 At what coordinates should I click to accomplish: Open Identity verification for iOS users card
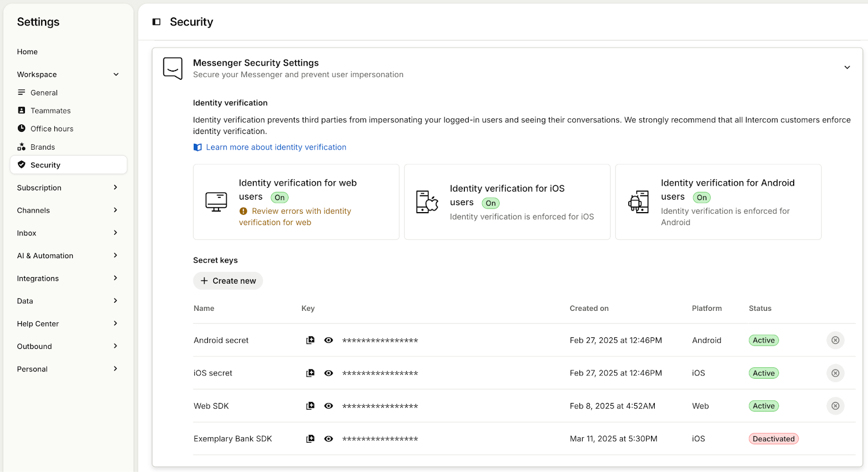(x=507, y=202)
